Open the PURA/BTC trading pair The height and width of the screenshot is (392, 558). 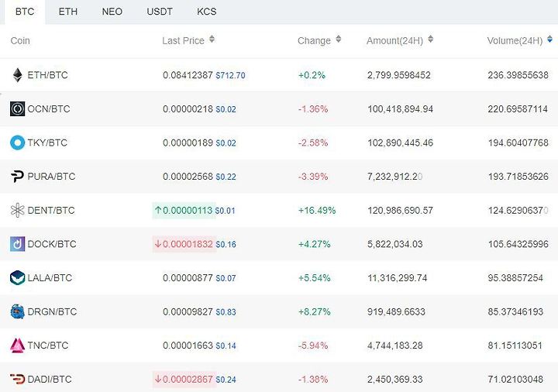coord(51,177)
